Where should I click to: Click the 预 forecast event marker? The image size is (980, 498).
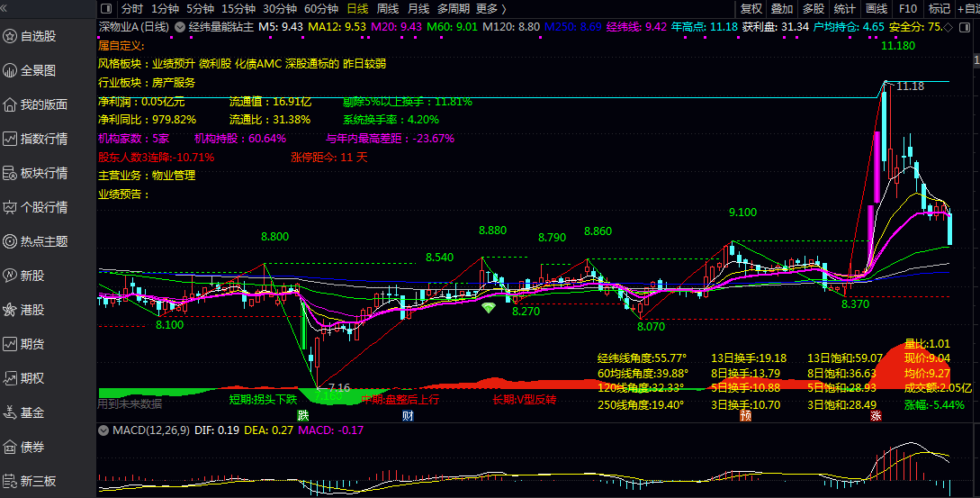point(746,415)
